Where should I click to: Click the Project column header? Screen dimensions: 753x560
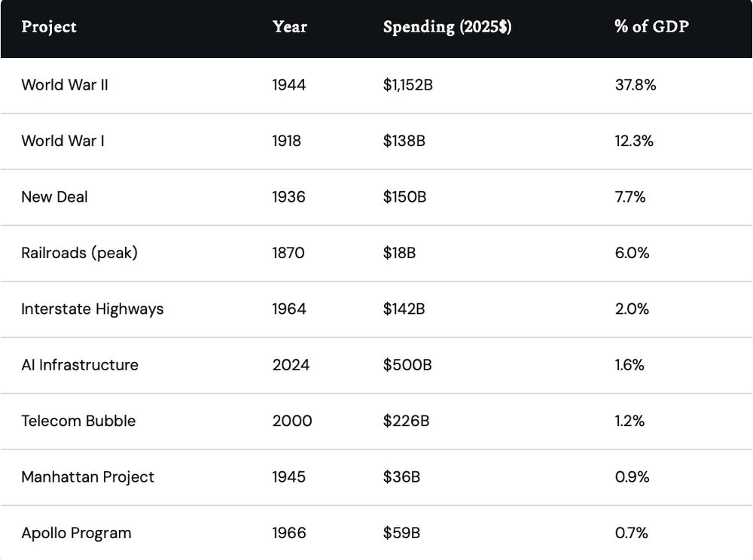pos(49,27)
